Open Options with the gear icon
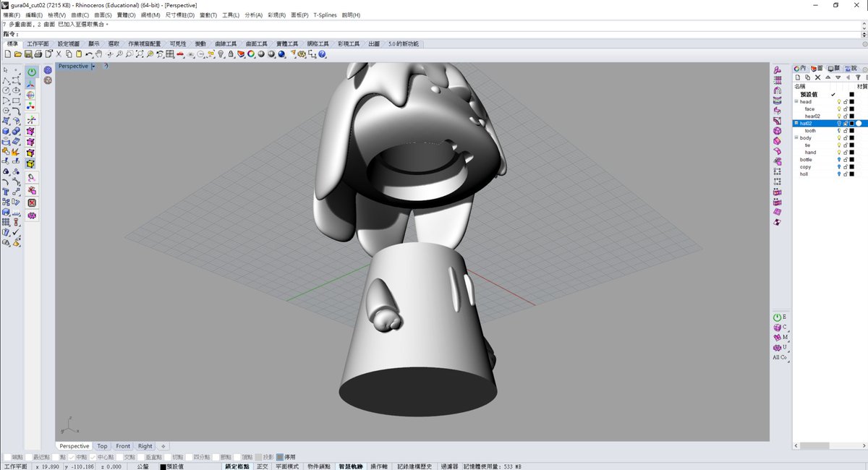 coord(302,54)
